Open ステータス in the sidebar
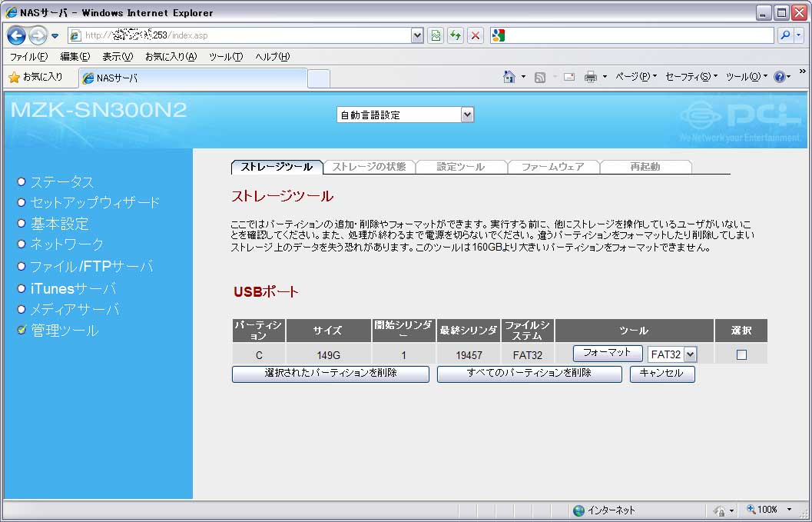 tap(62, 182)
